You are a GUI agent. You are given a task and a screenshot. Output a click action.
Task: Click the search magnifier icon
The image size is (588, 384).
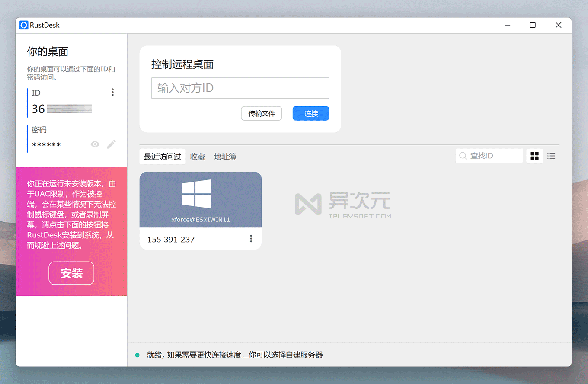pos(463,156)
